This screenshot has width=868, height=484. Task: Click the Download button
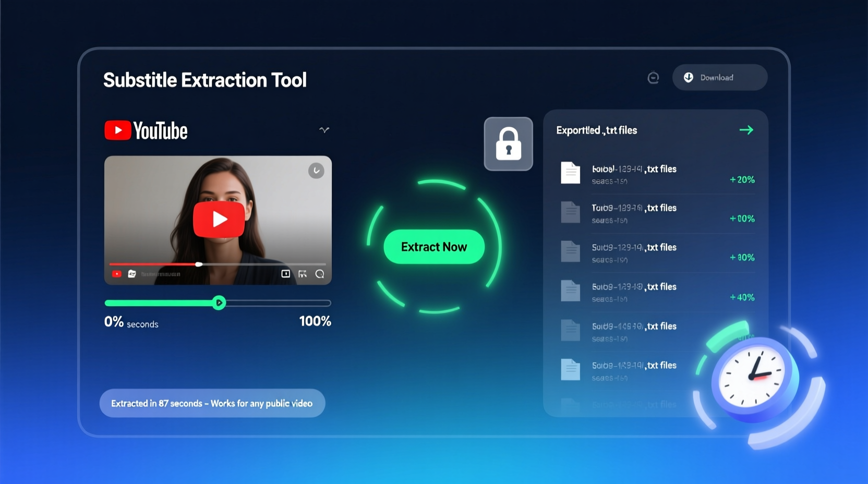(720, 77)
